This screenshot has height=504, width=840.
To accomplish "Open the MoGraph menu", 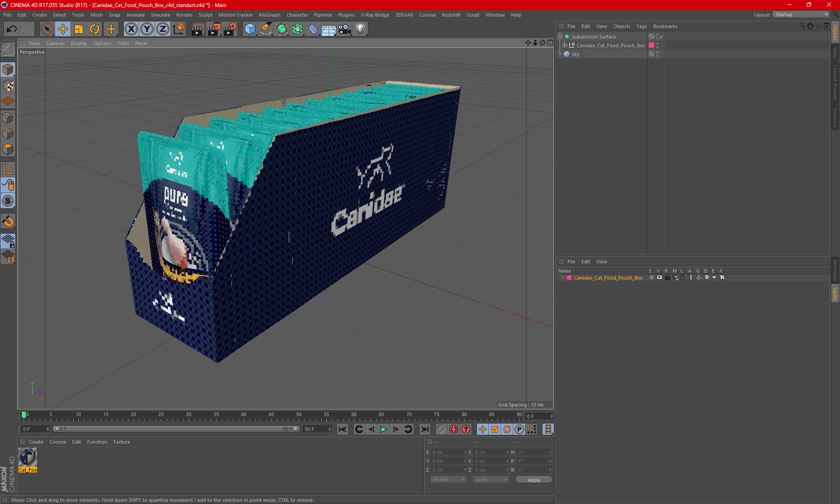I will pos(269,15).
